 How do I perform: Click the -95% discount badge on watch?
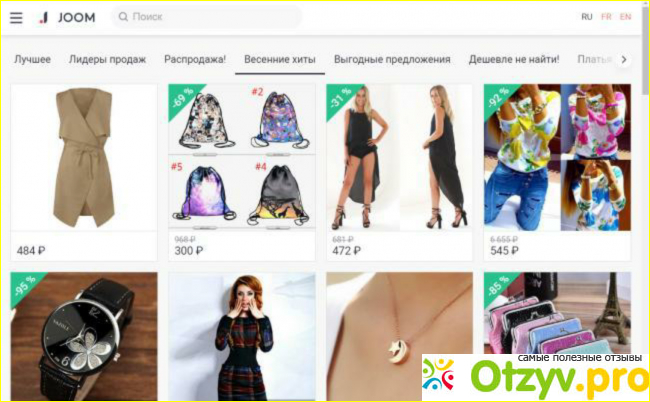tap(24, 286)
